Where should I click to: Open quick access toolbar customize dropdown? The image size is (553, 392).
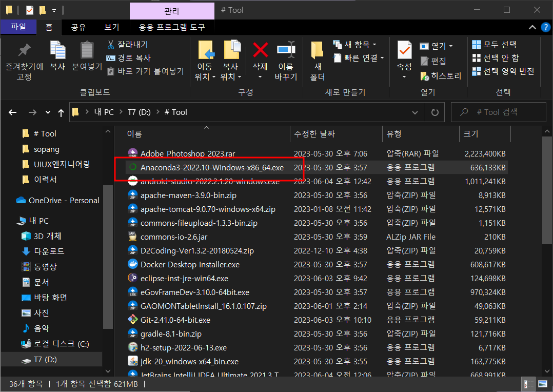tap(54, 11)
